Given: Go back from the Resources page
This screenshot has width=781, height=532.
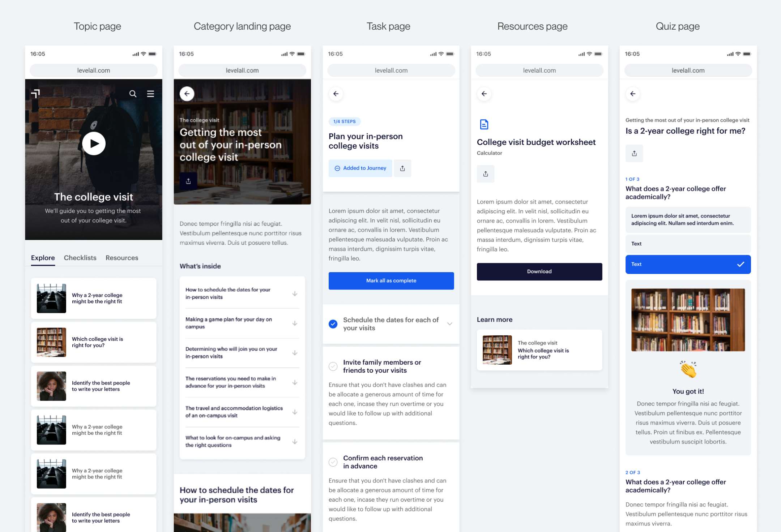Looking at the screenshot, I should coord(484,94).
